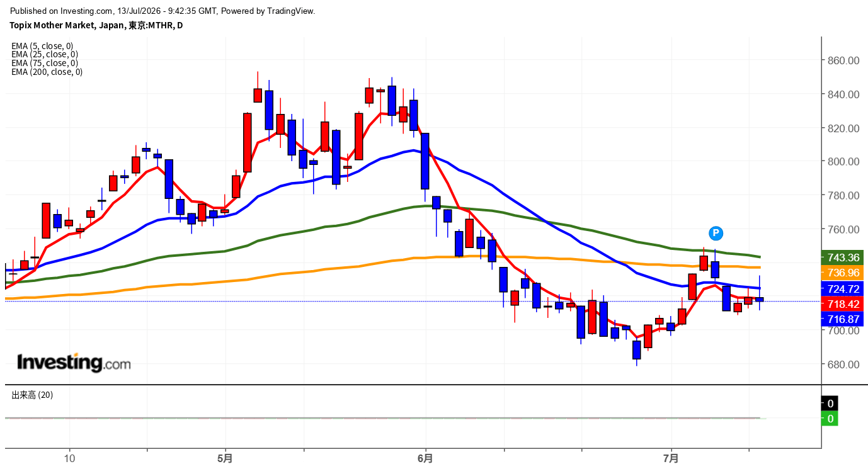Click the green 743.36 price label

tap(843, 257)
